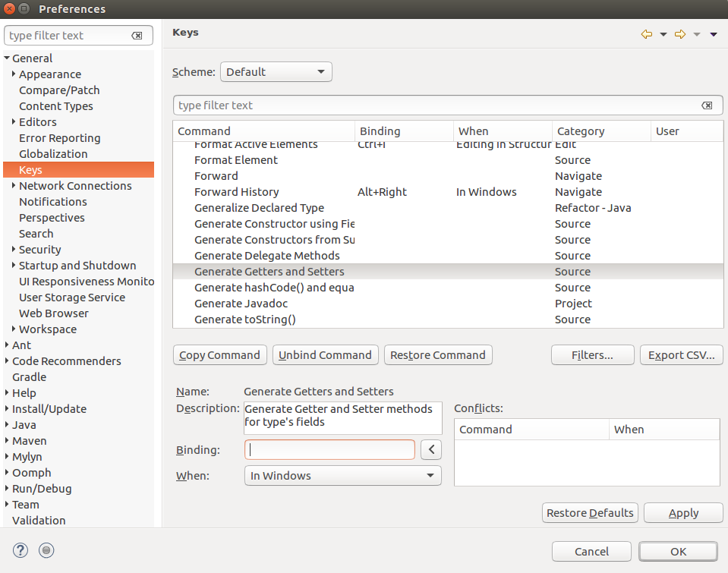The height and width of the screenshot is (573, 728).
Task: Clear the sidebar filter text icon
Action: point(137,36)
